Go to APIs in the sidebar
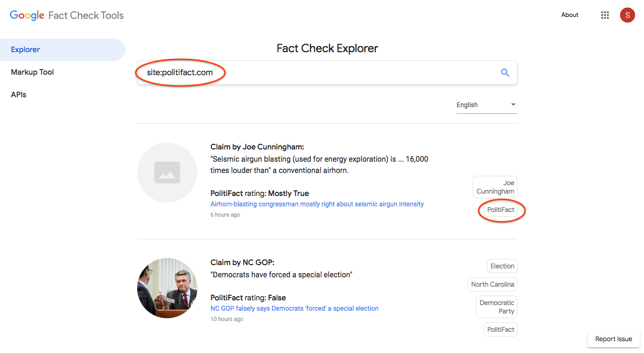Image resolution: width=644 pixels, height=353 pixels. [19, 95]
